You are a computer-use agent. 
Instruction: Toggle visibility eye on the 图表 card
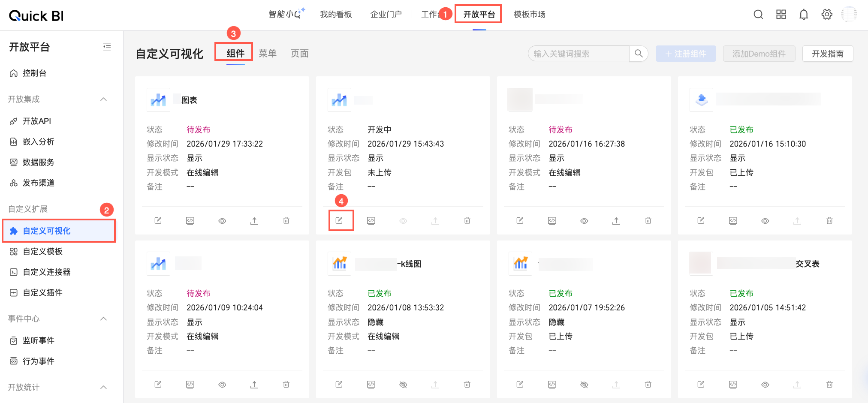(x=222, y=221)
